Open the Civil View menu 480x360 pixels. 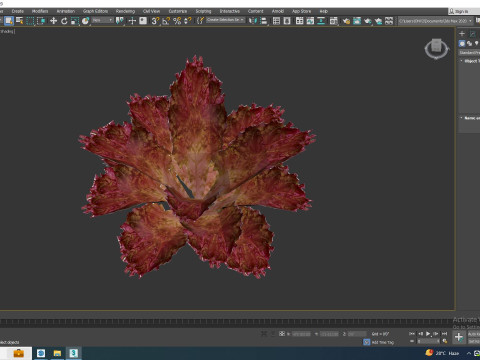coord(151,11)
